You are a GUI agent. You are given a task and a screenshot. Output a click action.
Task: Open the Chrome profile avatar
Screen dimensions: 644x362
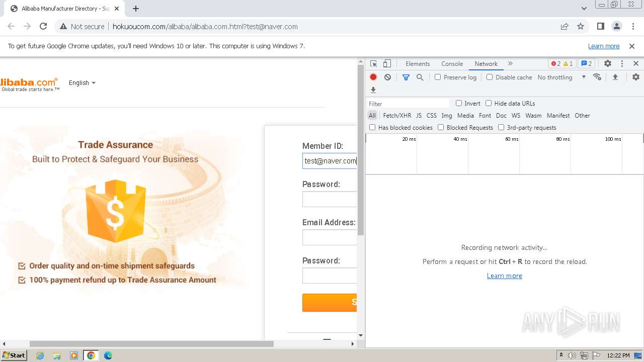pyautogui.click(x=616, y=26)
